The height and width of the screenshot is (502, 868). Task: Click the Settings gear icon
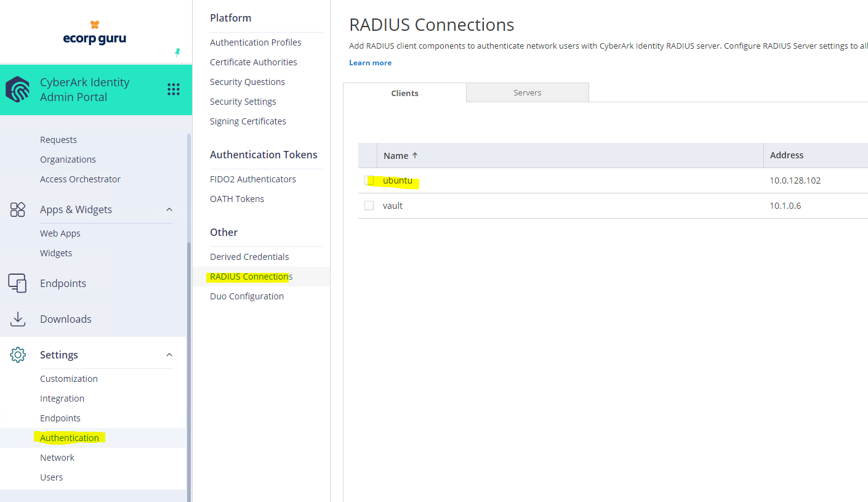tap(17, 354)
